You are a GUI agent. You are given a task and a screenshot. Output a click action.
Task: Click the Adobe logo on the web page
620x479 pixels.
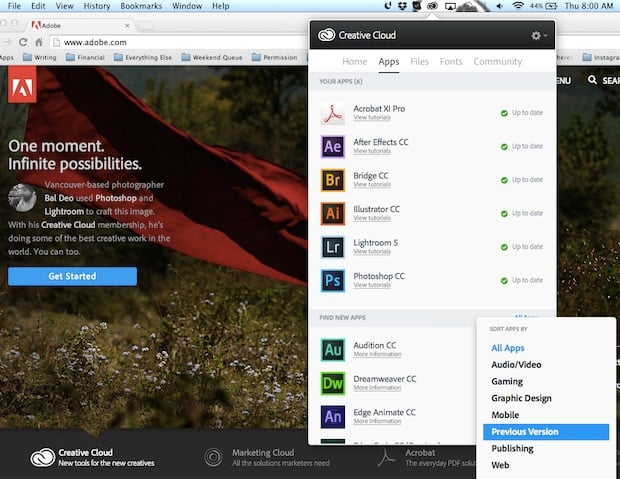(22, 84)
